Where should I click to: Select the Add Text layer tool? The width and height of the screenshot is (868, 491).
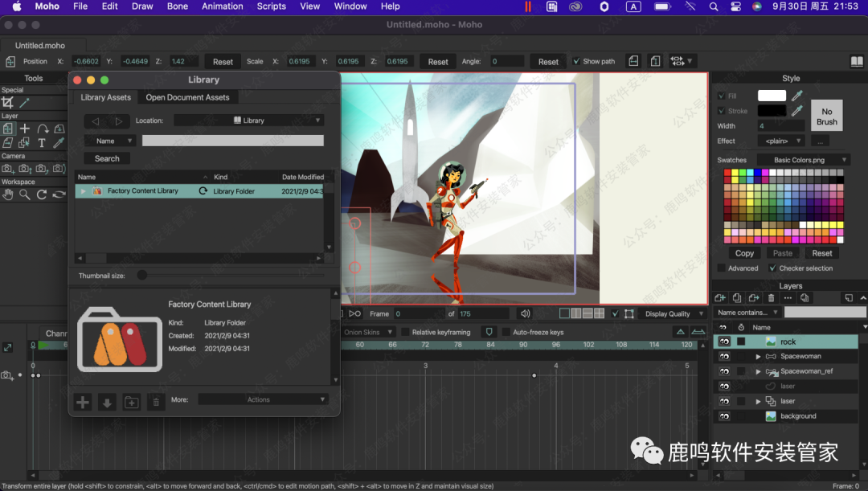42,143
